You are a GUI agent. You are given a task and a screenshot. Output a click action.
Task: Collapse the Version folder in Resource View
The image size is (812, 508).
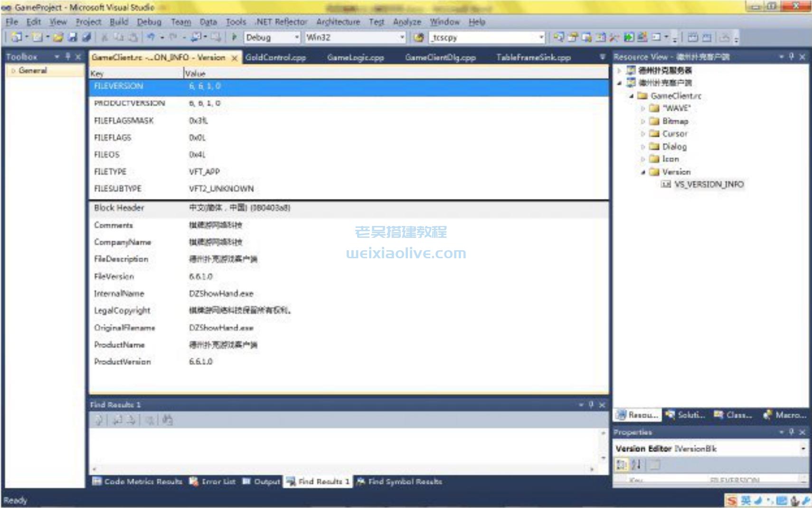643,171
